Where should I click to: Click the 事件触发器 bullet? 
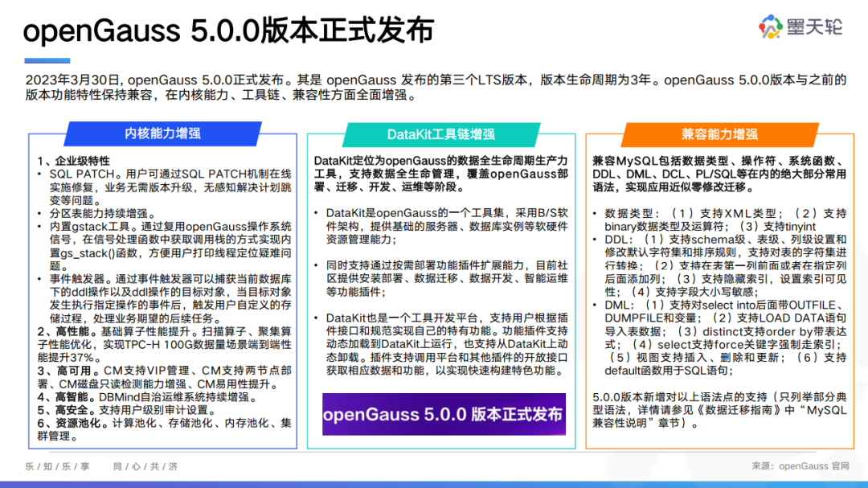pyautogui.click(x=170, y=298)
